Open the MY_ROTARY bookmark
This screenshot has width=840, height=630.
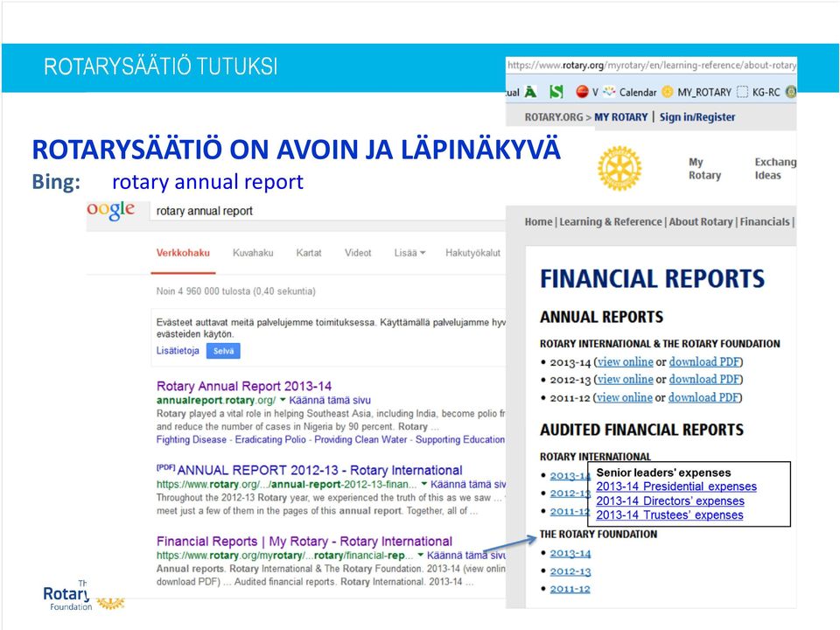tap(696, 92)
